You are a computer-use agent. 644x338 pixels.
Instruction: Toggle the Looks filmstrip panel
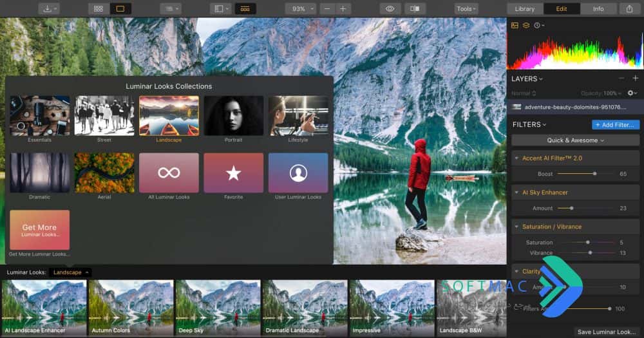[x=245, y=8]
